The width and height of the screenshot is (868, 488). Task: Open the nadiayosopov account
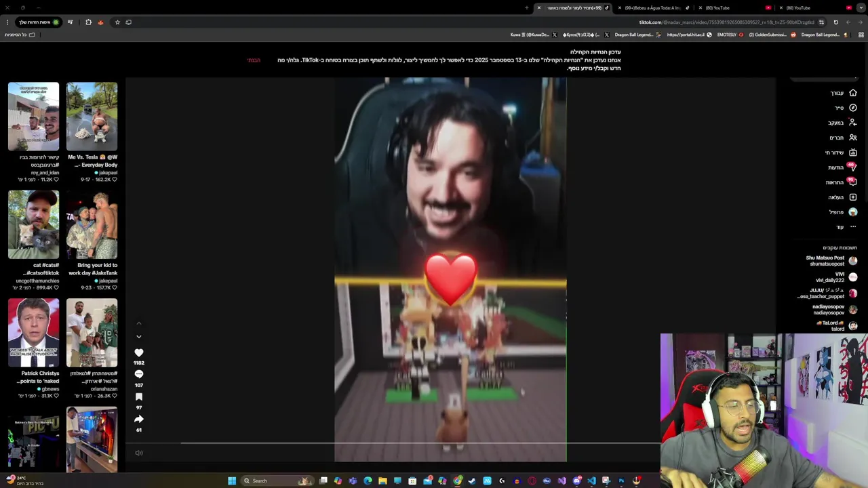834,310
